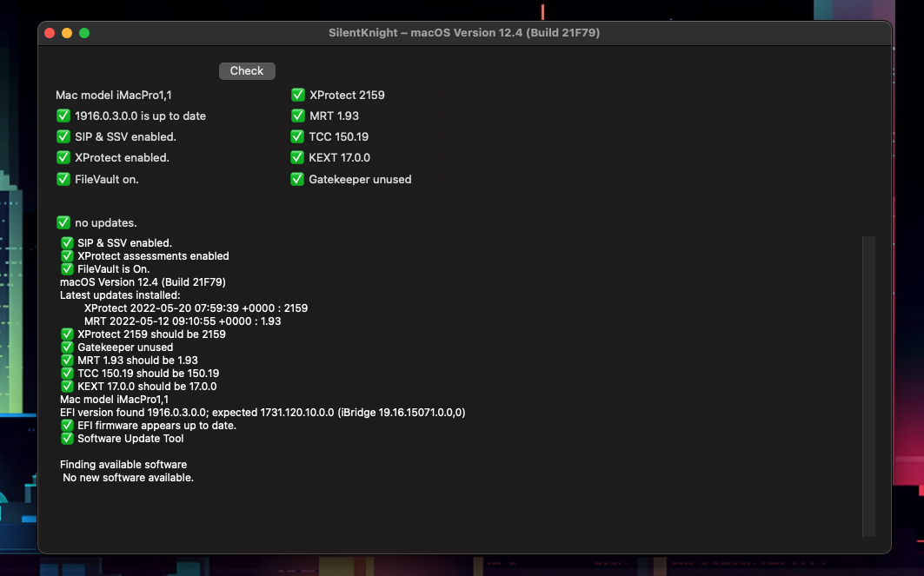This screenshot has height=576, width=924.
Task: Click checkmark by EFI firmware appears up to date
Action: [x=67, y=425]
